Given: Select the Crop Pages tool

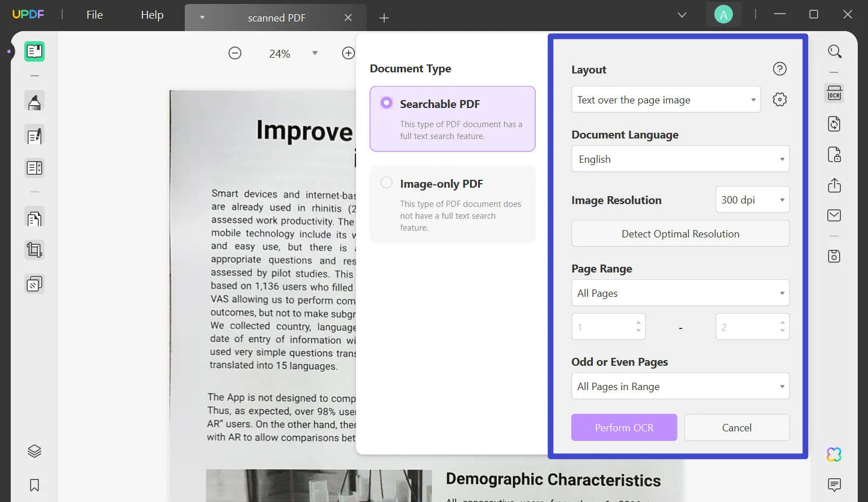Looking at the screenshot, I should pyautogui.click(x=34, y=249).
